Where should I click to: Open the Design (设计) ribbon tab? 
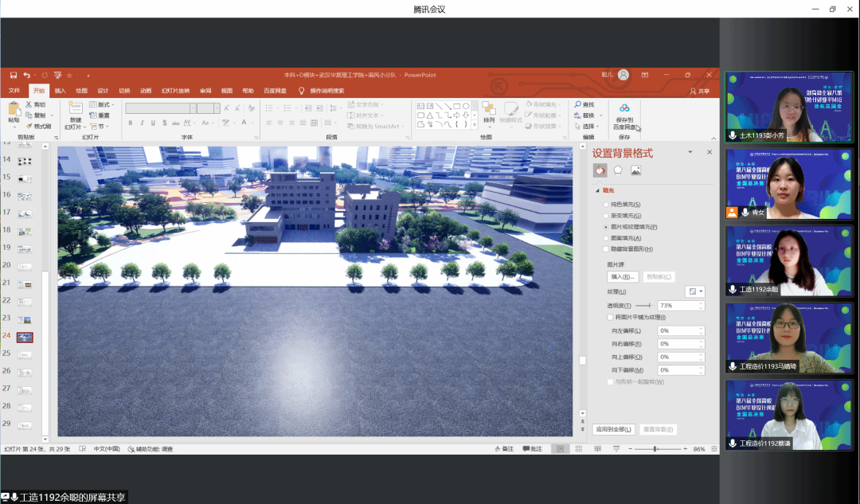click(103, 91)
